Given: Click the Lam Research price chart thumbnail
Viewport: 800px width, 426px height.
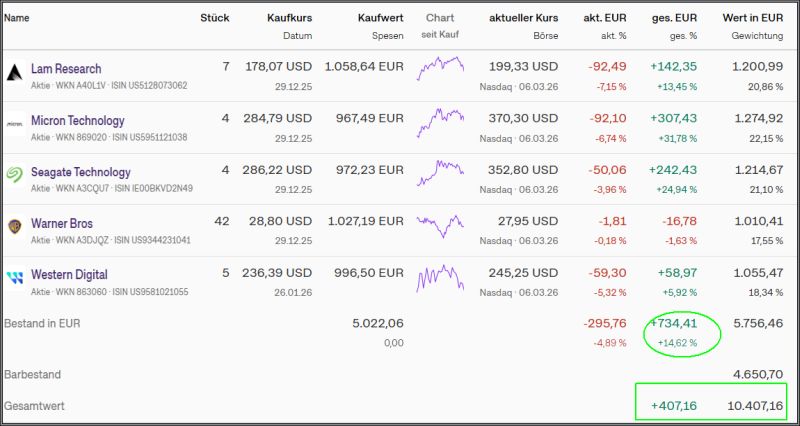Looking at the screenshot, I should 440,69.
